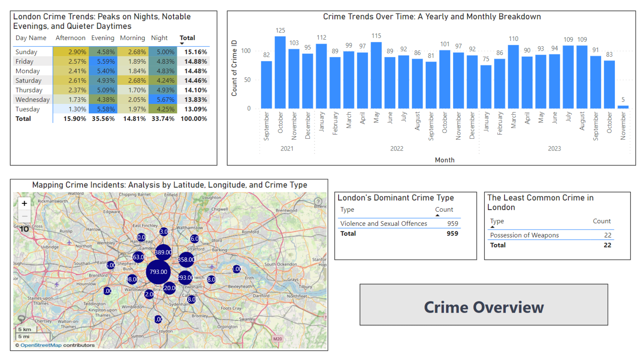The image size is (644, 362).
Task: Click the sort arrow under Count in Dominant Crime table
Action: pos(437,215)
